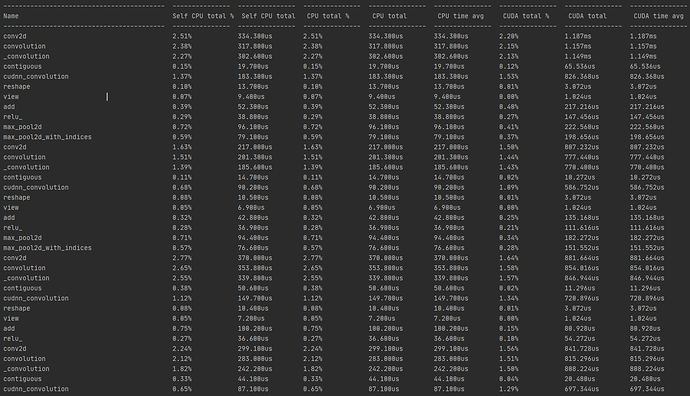Click max_pool2d name in the 0.71% row
Image resolution: width=690 pixels, height=396 pixels.
coord(22,238)
